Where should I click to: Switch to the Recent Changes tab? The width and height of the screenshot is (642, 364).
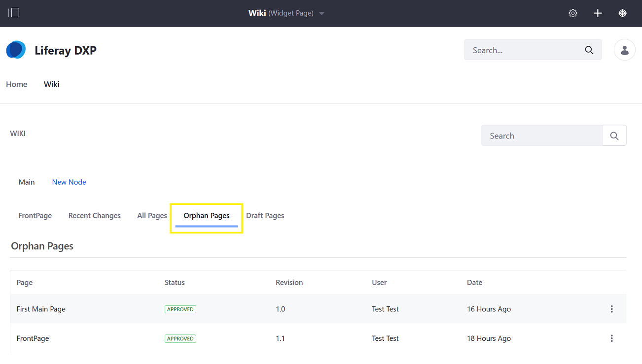[x=95, y=216]
